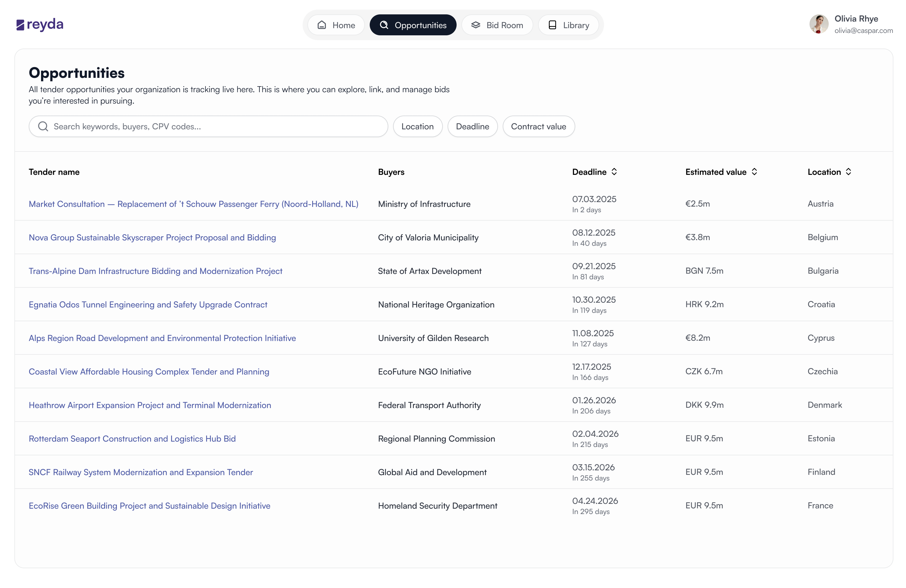Open the Deadline filter
This screenshot has width=906, height=588.
pyautogui.click(x=472, y=126)
